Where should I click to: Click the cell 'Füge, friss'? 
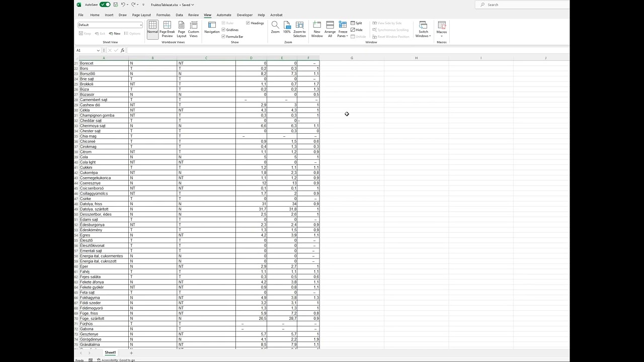tap(104, 313)
